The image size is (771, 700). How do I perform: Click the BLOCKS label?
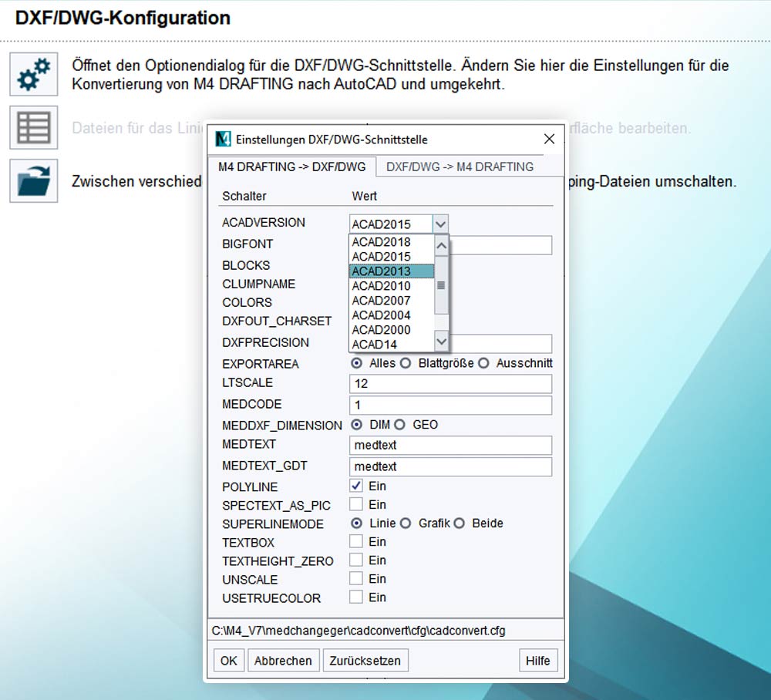click(246, 265)
